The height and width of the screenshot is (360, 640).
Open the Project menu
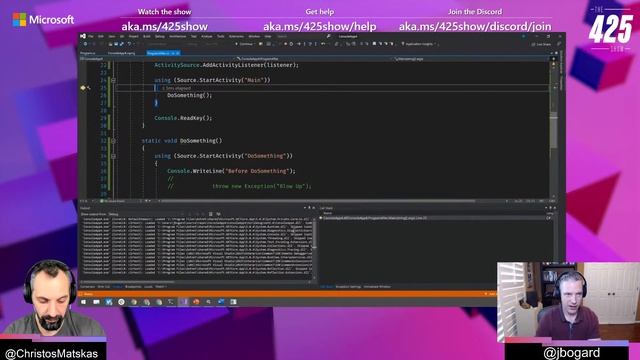click(133, 36)
